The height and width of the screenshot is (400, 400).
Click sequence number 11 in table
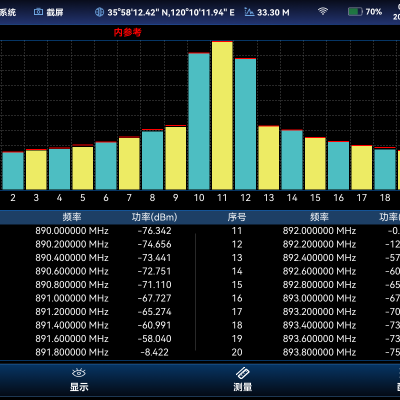(237, 231)
